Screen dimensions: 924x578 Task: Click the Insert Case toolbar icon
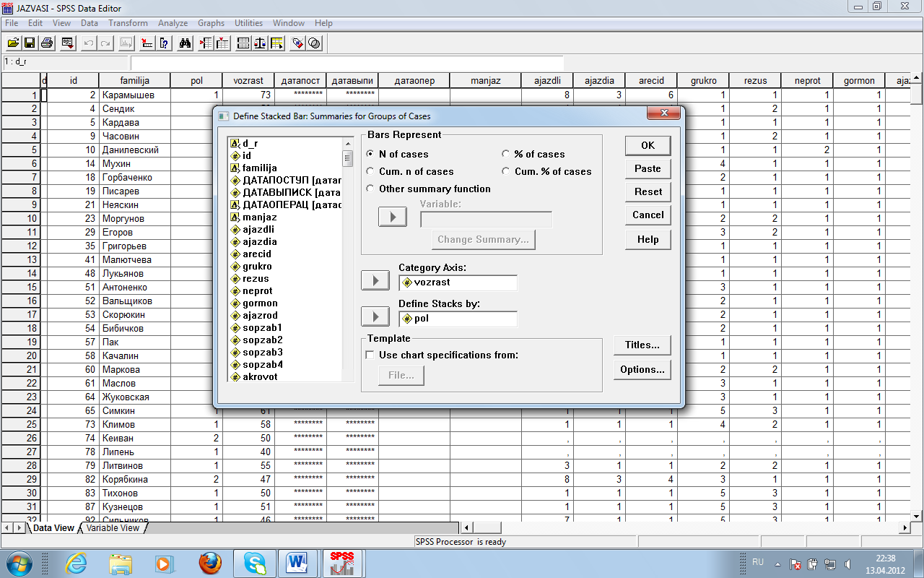point(205,43)
